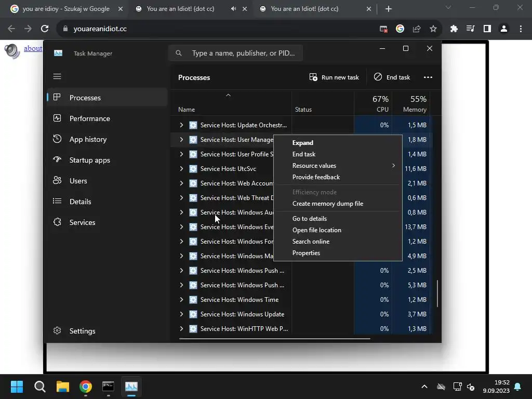Open the three-dots more options menu

(428, 77)
